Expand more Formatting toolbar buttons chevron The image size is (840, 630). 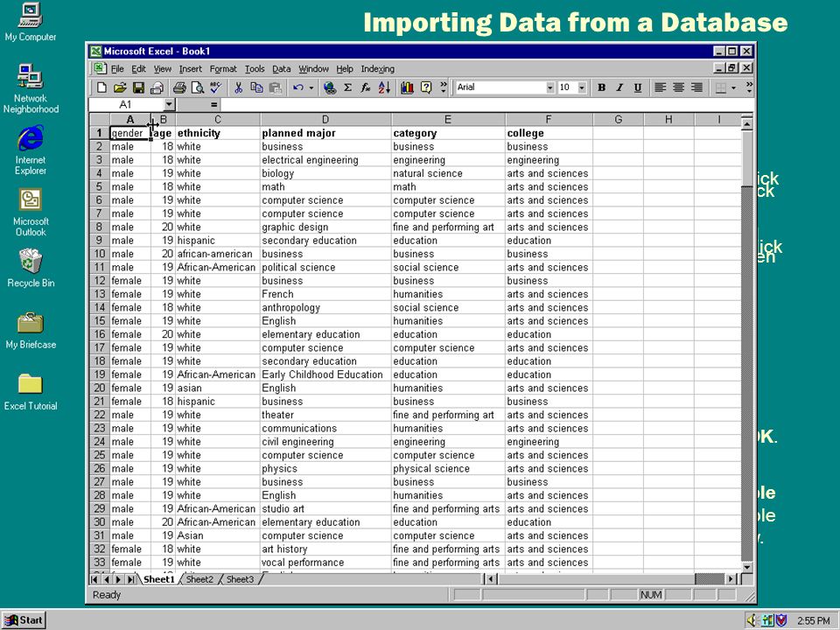pos(749,87)
